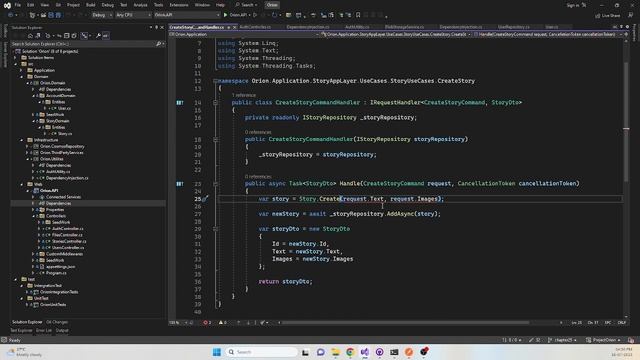This screenshot has width=640, height=360.
Task: Click the Postman orange icon in taskbar
Action: tap(409, 352)
